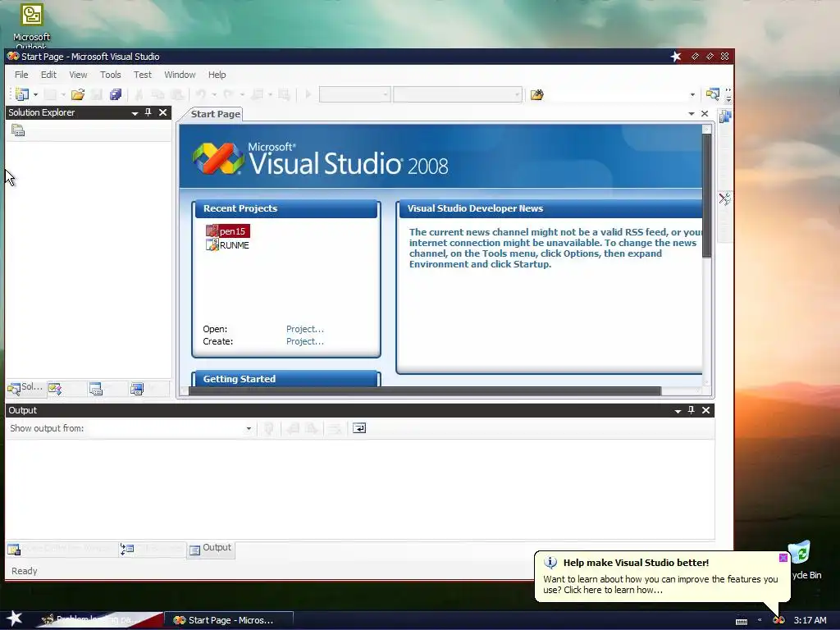Open the Edit menu
Viewport: 840px width, 630px height.
(48, 75)
